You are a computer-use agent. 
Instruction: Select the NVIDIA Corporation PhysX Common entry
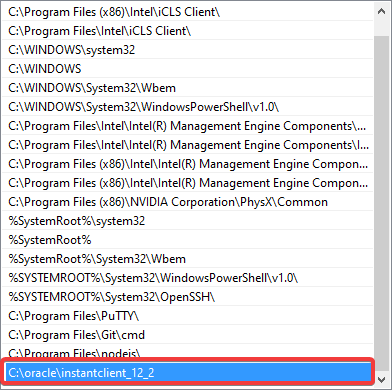pyautogui.click(x=187, y=202)
